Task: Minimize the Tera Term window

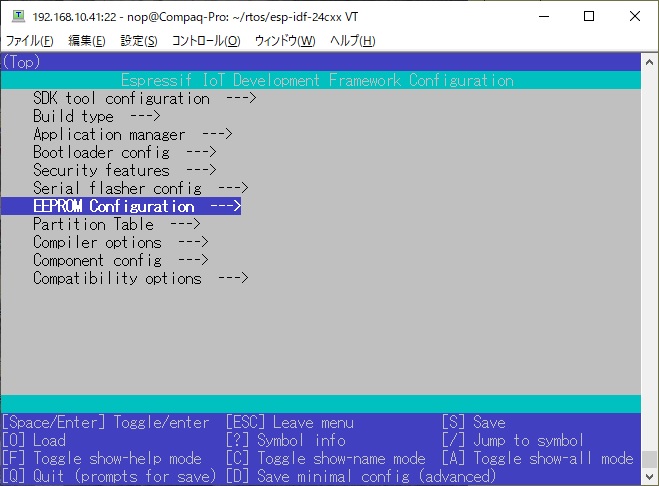Action: 544,16
